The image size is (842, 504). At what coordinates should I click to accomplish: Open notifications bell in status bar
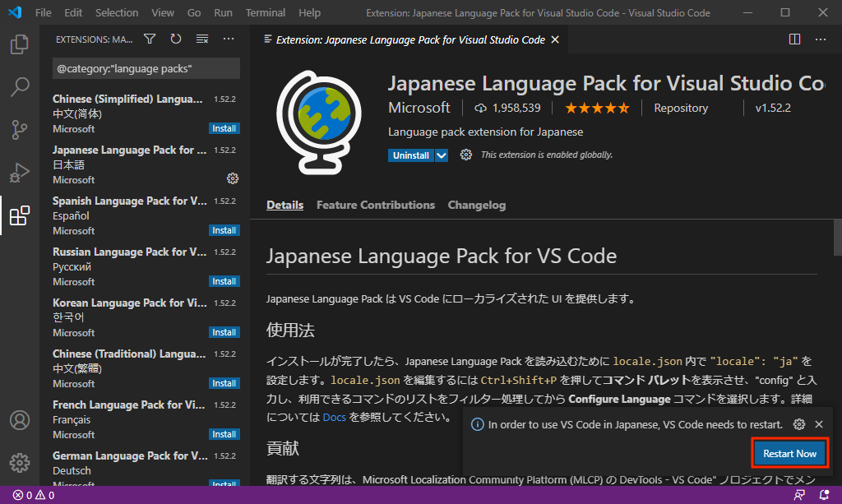pyautogui.click(x=824, y=496)
